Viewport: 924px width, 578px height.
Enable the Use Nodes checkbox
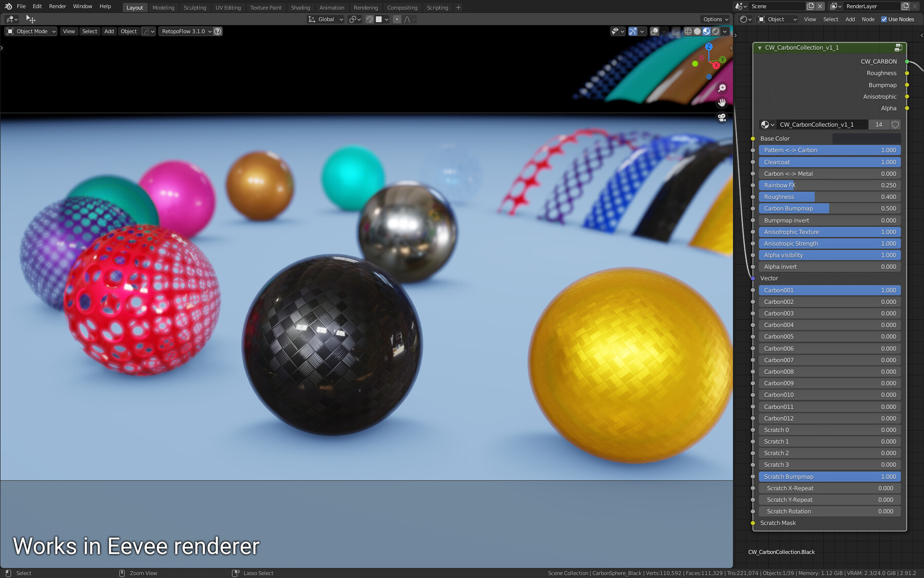coord(884,19)
